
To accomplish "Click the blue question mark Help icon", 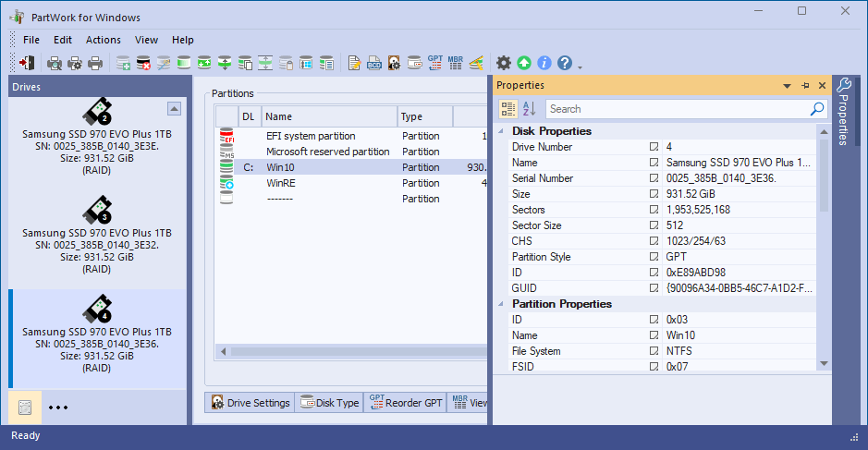I will click(x=565, y=63).
